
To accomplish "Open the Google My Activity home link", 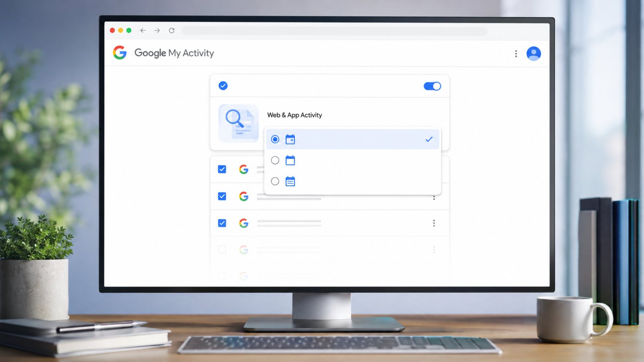I will (174, 53).
